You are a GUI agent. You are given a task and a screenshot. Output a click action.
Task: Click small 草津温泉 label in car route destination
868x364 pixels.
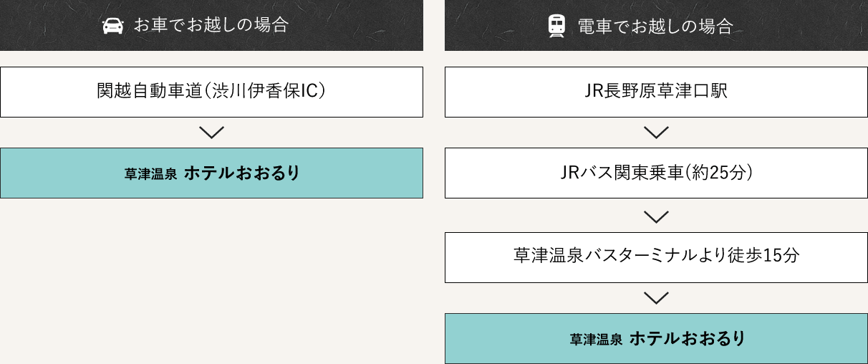tap(150, 174)
